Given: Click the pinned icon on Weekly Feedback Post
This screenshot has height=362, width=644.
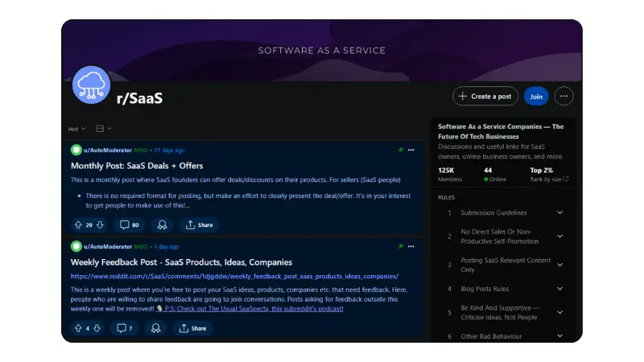Looking at the screenshot, I should tap(400, 246).
